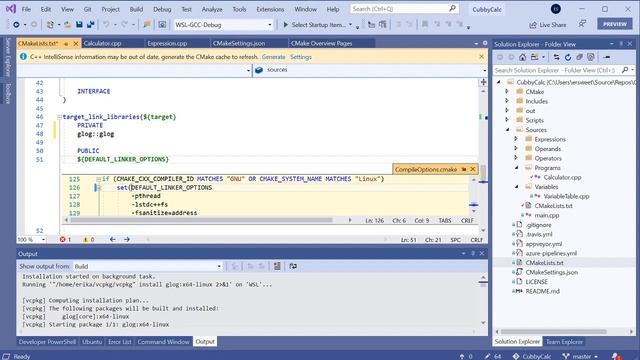This screenshot has height=360, width=640.
Task: Click the PREVIEW button
Action: [615, 24]
